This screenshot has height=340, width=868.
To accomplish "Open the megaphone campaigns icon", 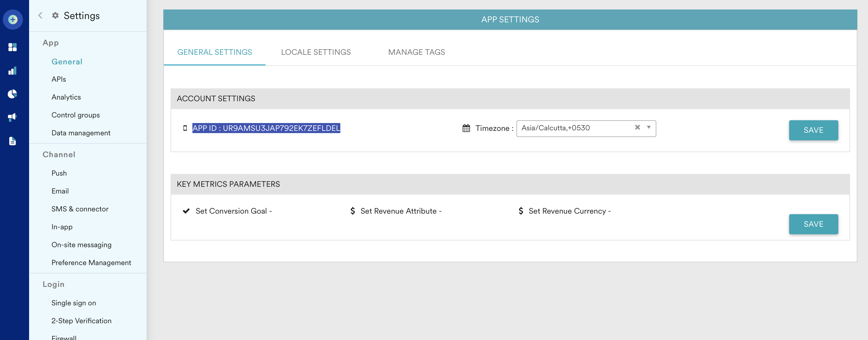I will coord(13,117).
